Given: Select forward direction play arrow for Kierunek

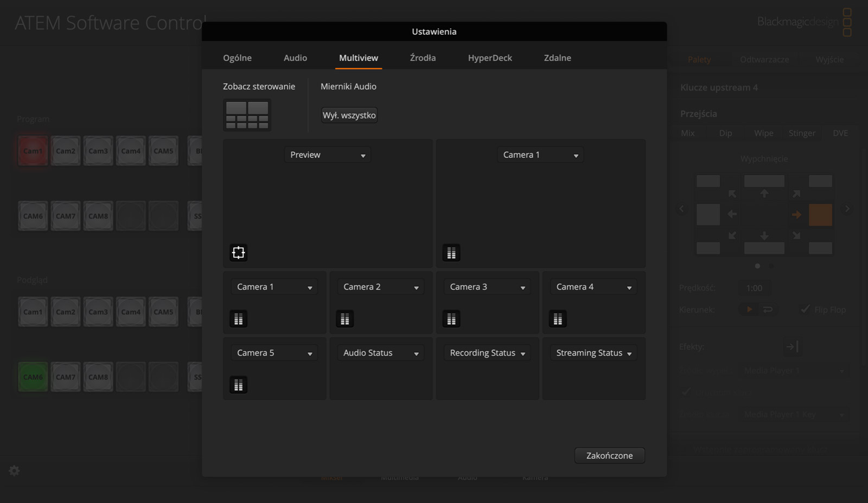Looking at the screenshot, I should click(750, 309).
